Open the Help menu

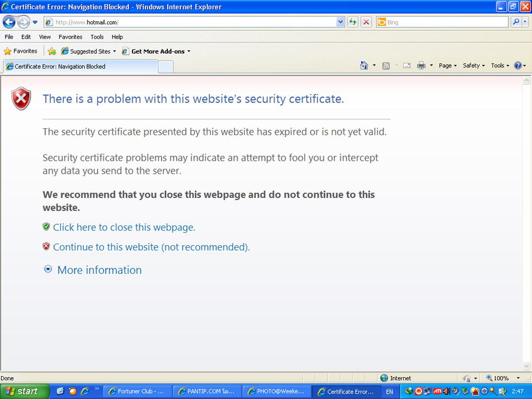pos(117,37)
